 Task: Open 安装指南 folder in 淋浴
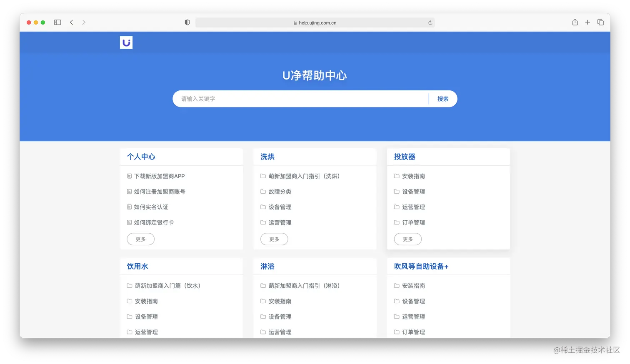pos(280,301)
